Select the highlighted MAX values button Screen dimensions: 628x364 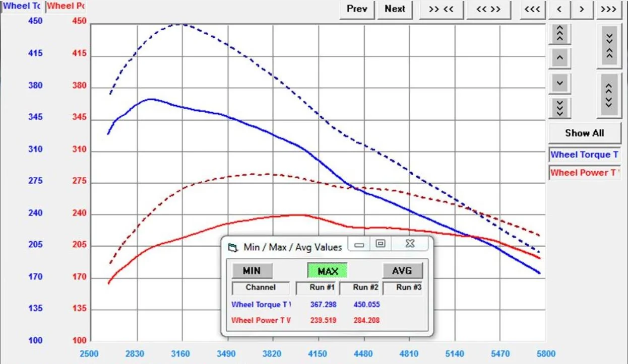pyautogui.click(x=328, y=271)
